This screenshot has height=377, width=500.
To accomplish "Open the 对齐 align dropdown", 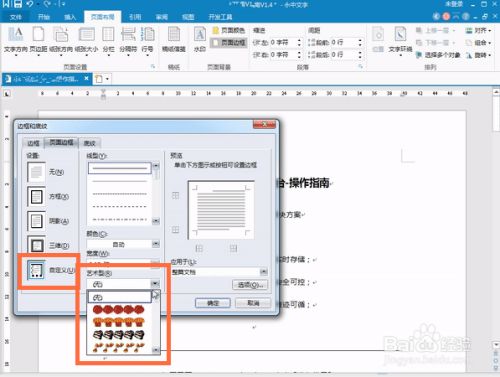I will [479, 31].
